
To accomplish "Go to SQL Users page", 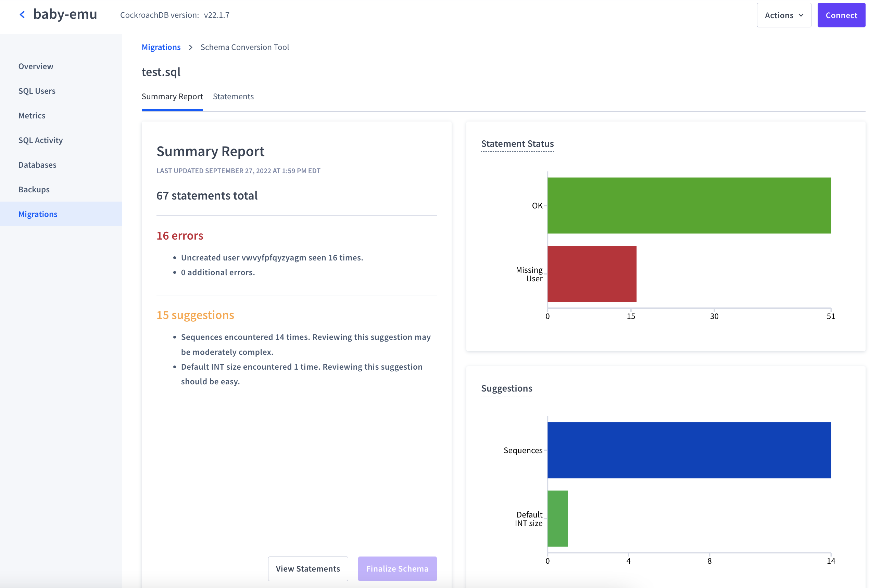I will (37, 91).
